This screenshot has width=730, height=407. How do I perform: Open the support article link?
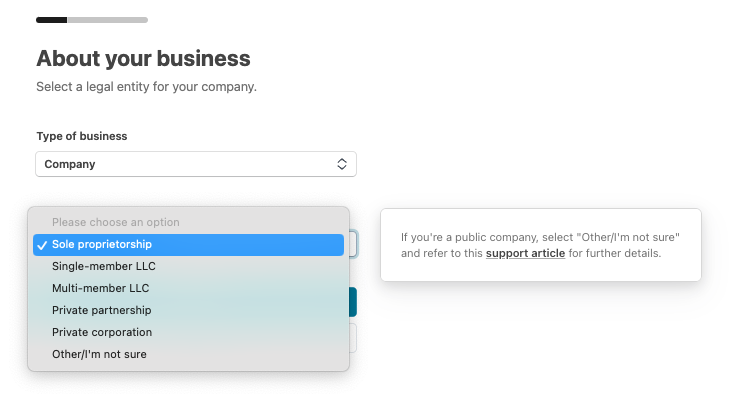click(x=525, y=253)
